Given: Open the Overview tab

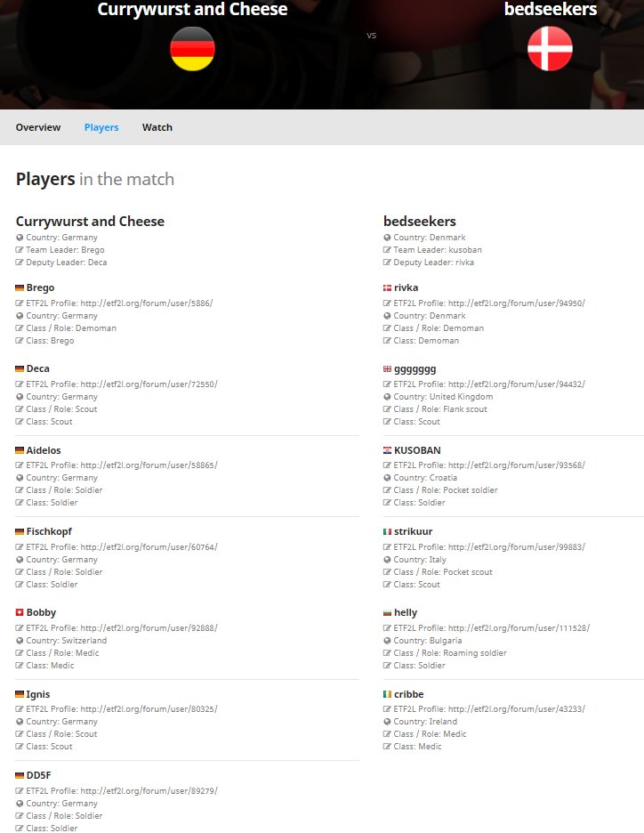Looking at the screenshot, I should tap(38, 127).
